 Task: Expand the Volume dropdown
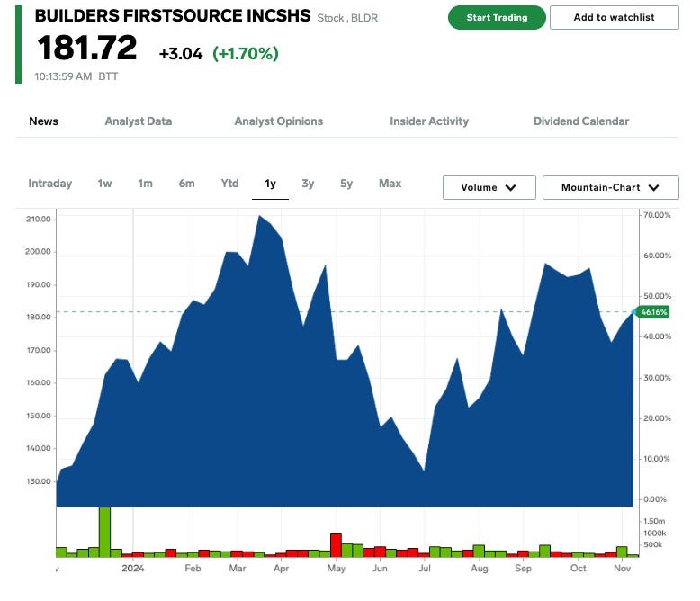tap(489, 188)
